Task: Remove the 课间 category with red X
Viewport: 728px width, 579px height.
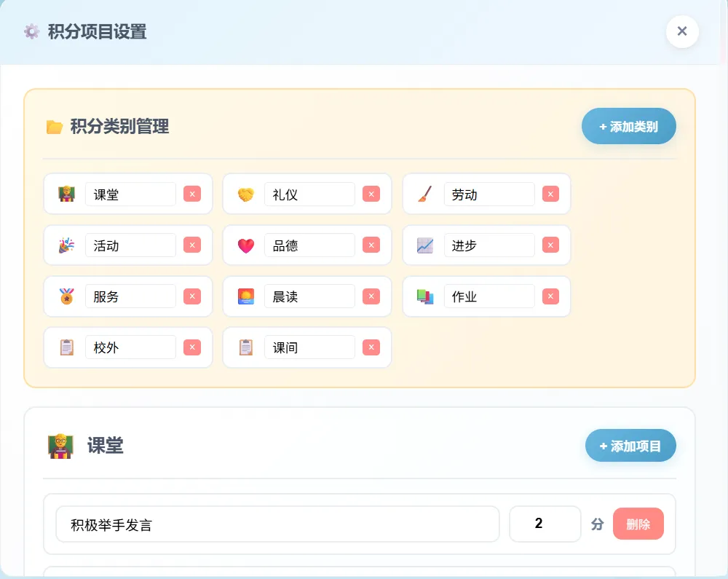Action: pos(371,347)
